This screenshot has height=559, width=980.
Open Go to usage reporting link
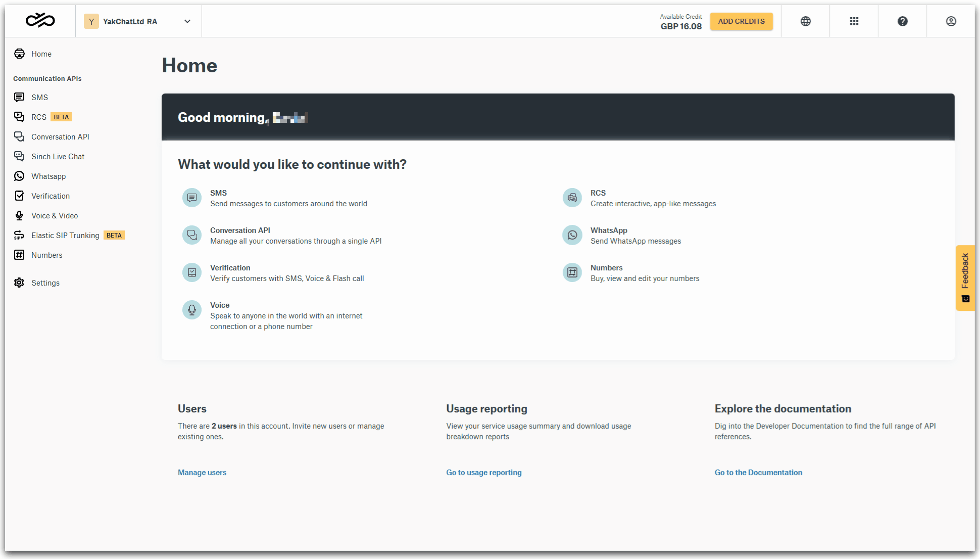[x=483, y=473]
